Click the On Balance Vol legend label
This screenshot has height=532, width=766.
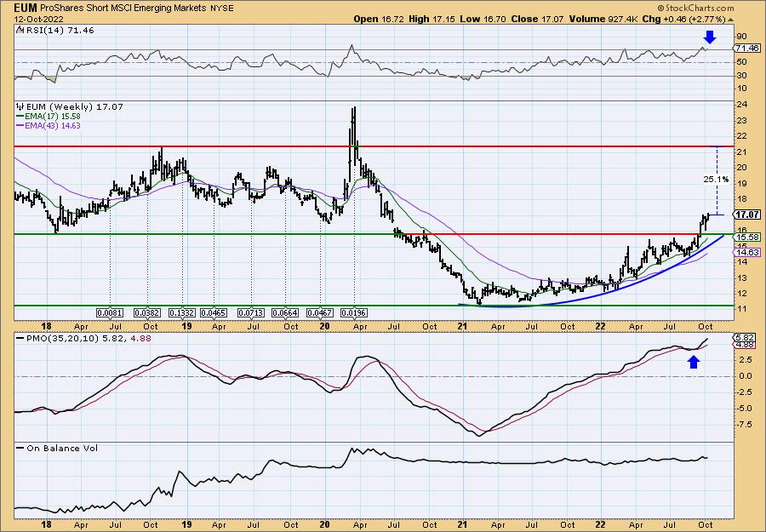click(x=62, y=448)
